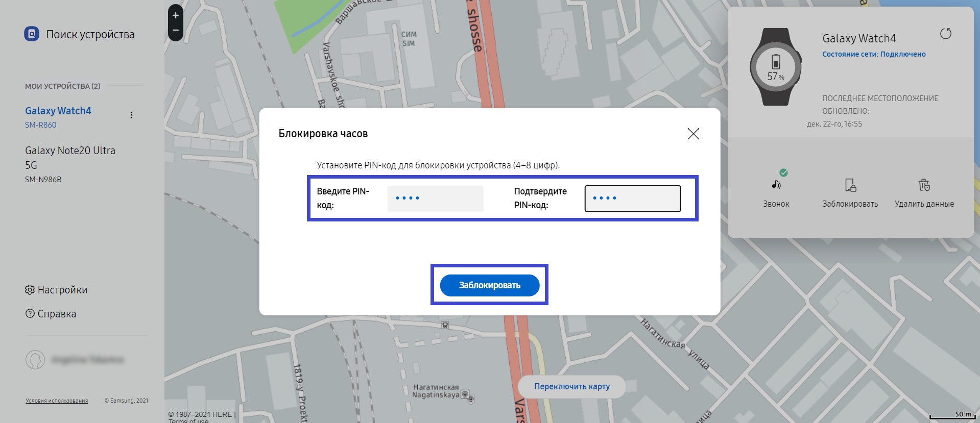980x423 pixels.
Task: Refresh Galaxy Watch4 status icon
Action: [x=946, y=34]
